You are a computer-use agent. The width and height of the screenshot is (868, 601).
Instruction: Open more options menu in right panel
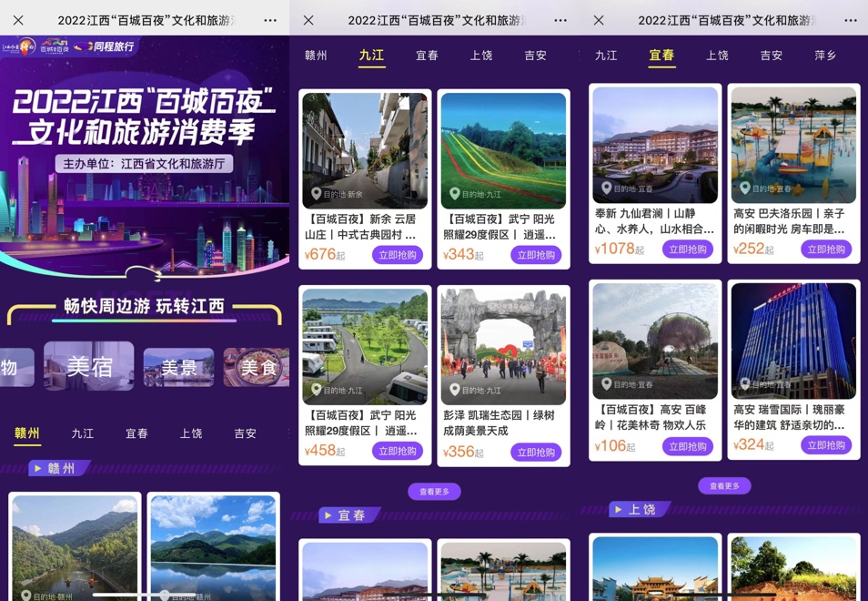(x=851, y=21)
